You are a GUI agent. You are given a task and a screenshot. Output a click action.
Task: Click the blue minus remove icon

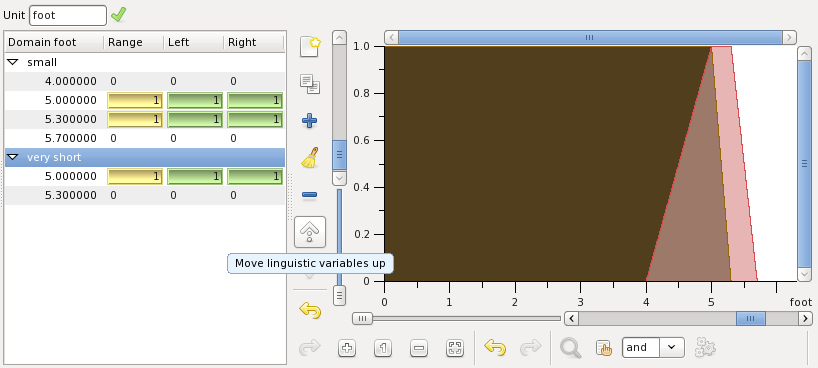[309, 195]
